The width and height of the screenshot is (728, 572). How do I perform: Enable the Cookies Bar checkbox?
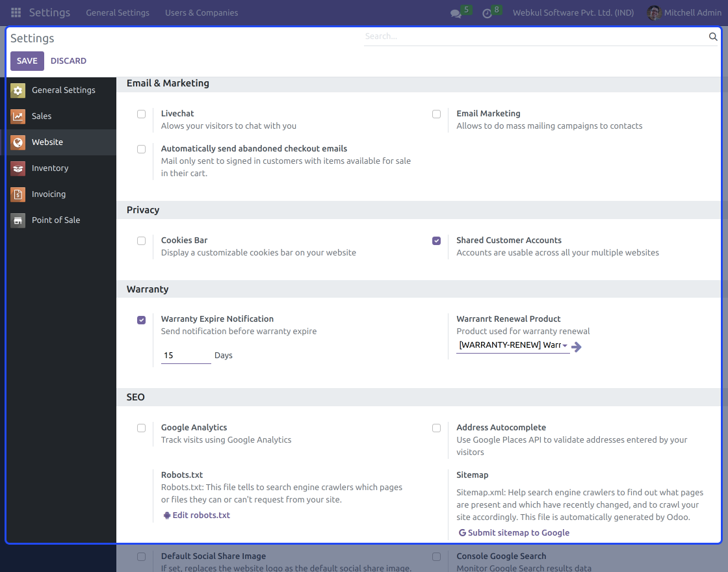click(x=142, y=240)
